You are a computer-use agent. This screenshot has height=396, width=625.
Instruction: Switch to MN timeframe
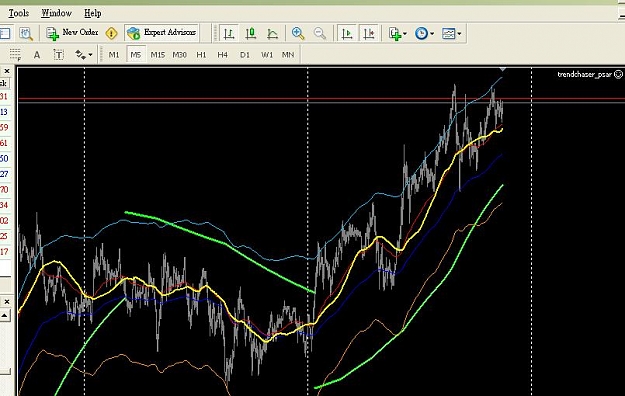click(x=288, y=55)
